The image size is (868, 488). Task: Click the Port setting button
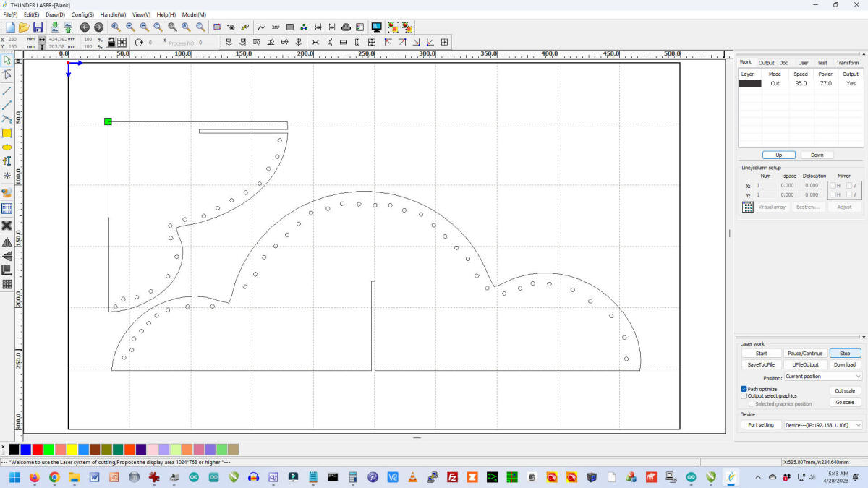760,425
